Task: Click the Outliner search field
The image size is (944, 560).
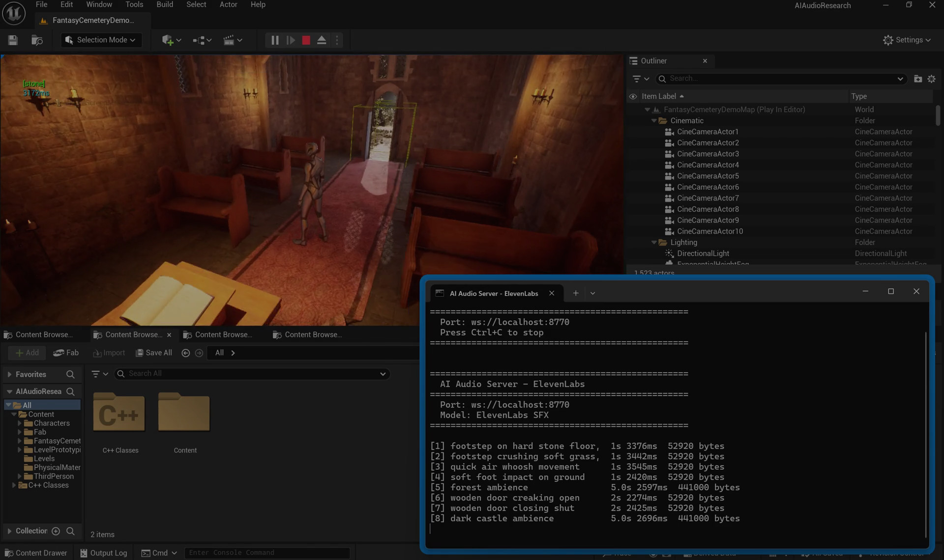Action: (781, 79)
